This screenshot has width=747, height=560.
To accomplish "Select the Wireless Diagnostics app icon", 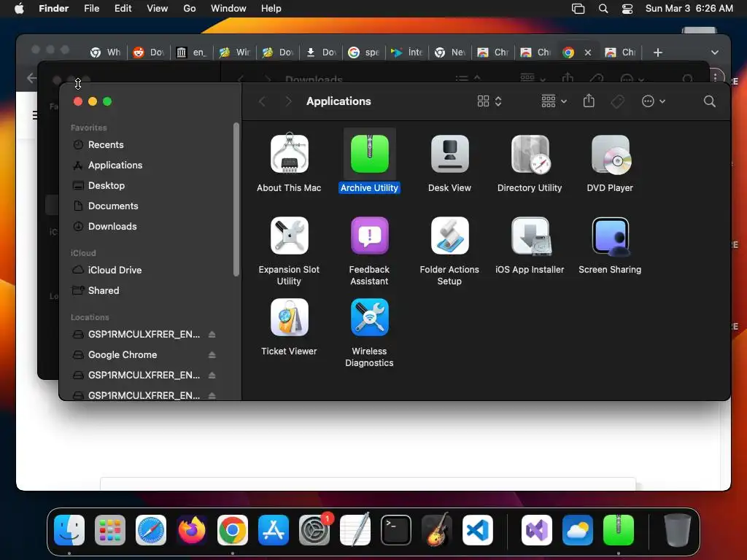I will click(369, 317).
